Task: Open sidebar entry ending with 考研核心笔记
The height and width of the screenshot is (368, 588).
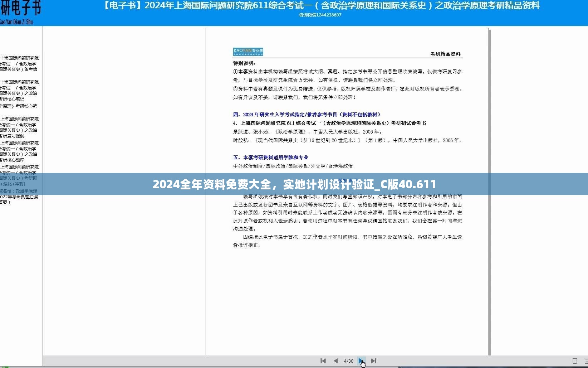Action: [x=19, y=91]
